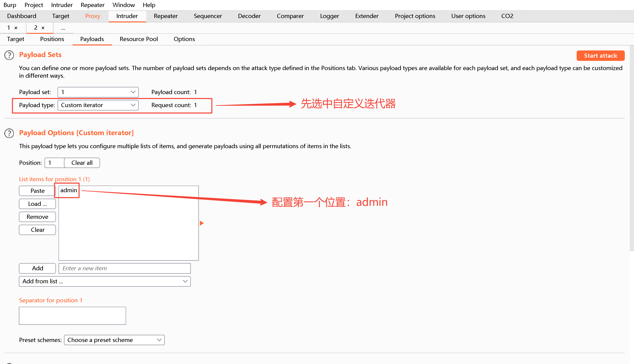Open a new Intruder tab with the ellipsis
Screen dimensions: 634x364
click(63, 28)
